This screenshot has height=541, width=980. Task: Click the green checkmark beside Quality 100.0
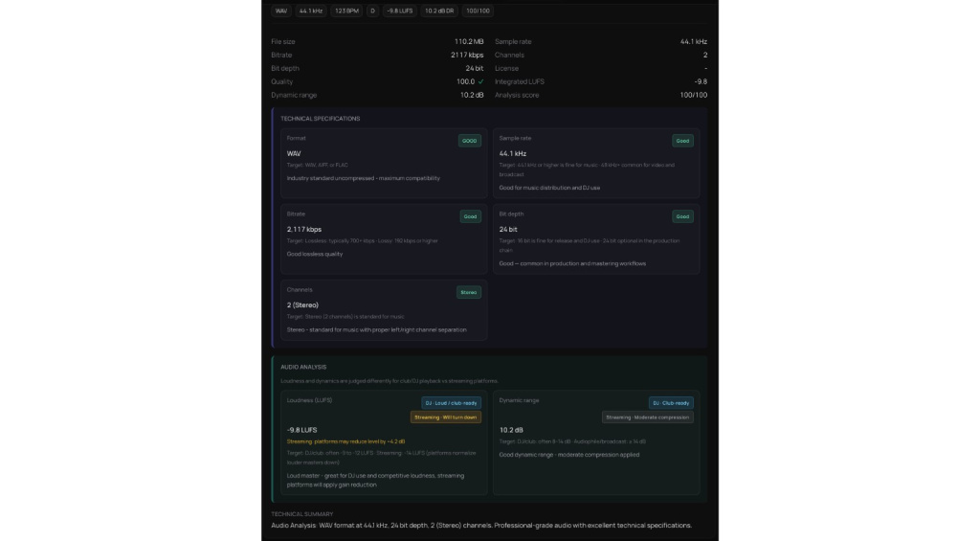[480, 82]
